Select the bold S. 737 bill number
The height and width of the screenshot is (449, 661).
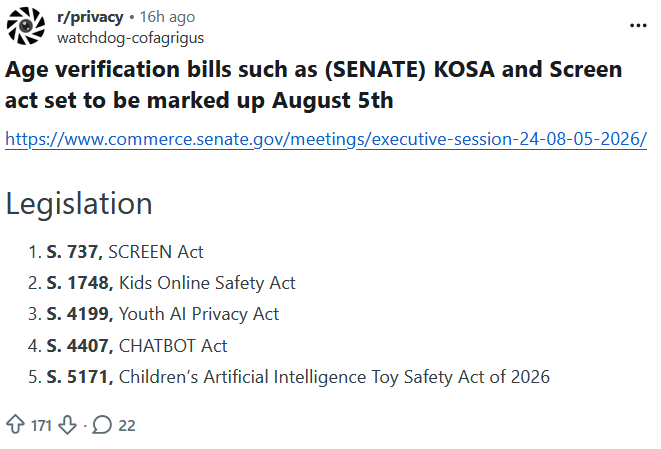(75, 252)
